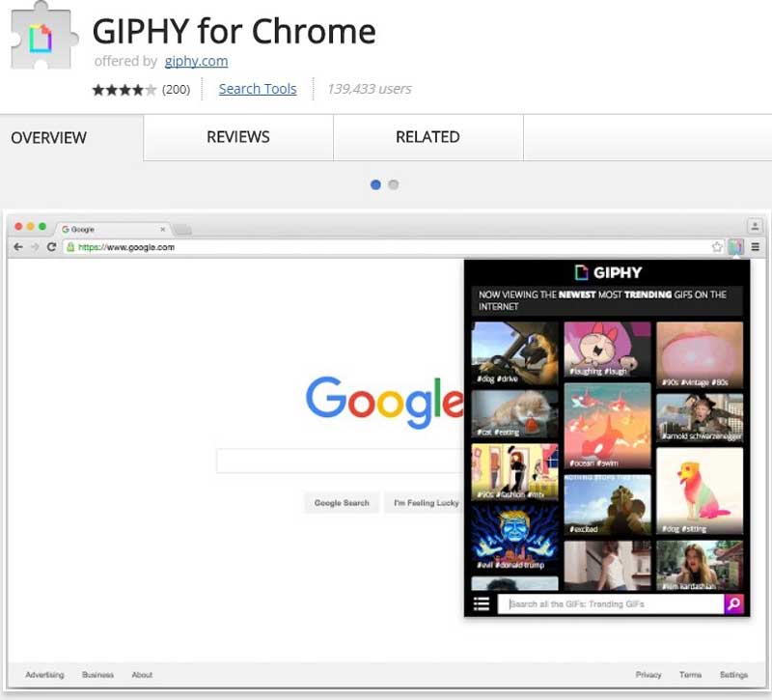
Task: Open the #kim kardashian GIF thumbnail
Action: (x=699, y=566)
